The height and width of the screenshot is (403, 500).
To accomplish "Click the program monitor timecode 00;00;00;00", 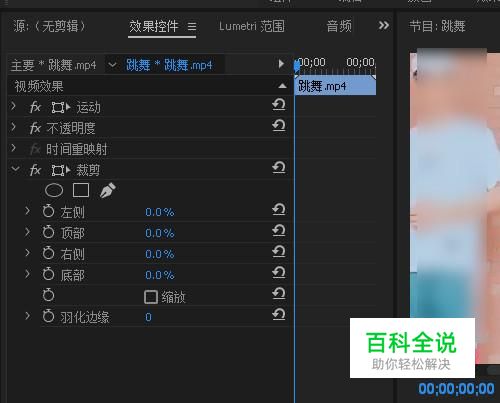I will 456,389.
